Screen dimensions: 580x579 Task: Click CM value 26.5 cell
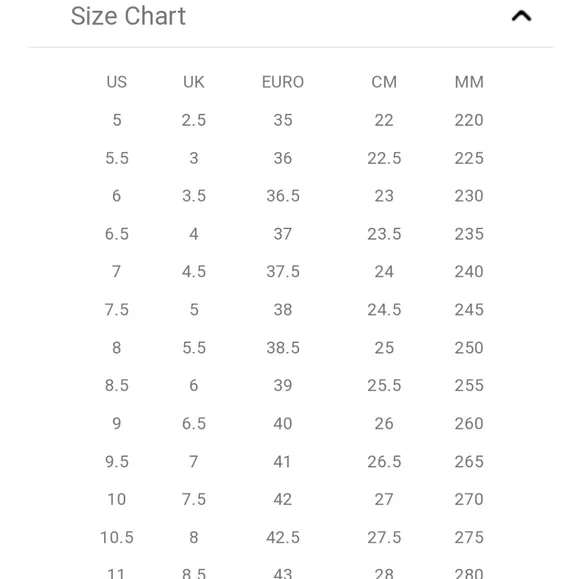[x=384, y=462]
